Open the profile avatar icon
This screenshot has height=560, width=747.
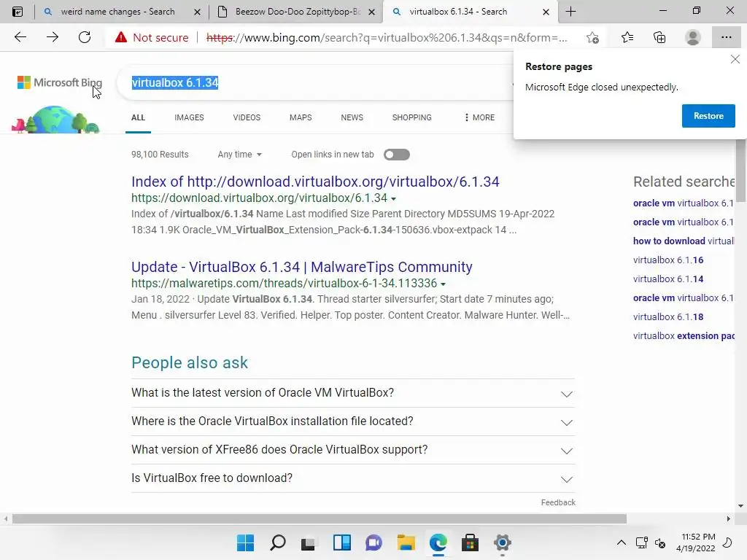click(x=693, y=37)
